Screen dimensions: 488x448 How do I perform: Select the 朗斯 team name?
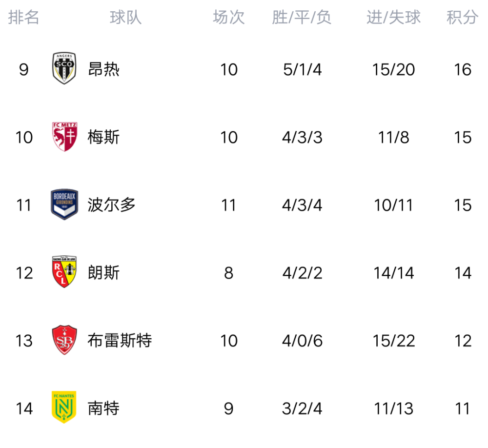tap(103, 273)
